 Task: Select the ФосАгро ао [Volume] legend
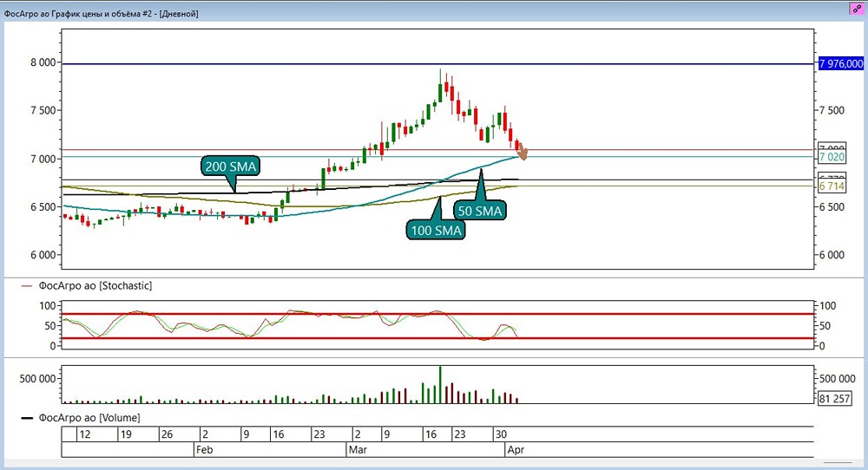81,418
